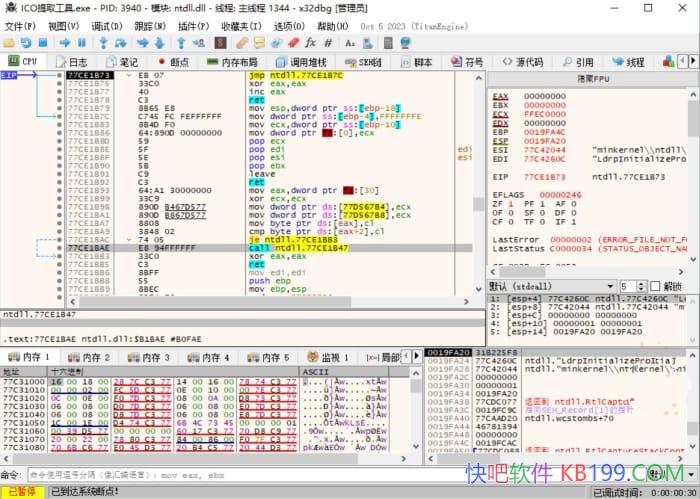This screenshot has height=499, width=700.
Task: Open the 调试(D) menu
Action: coord(103,26)
